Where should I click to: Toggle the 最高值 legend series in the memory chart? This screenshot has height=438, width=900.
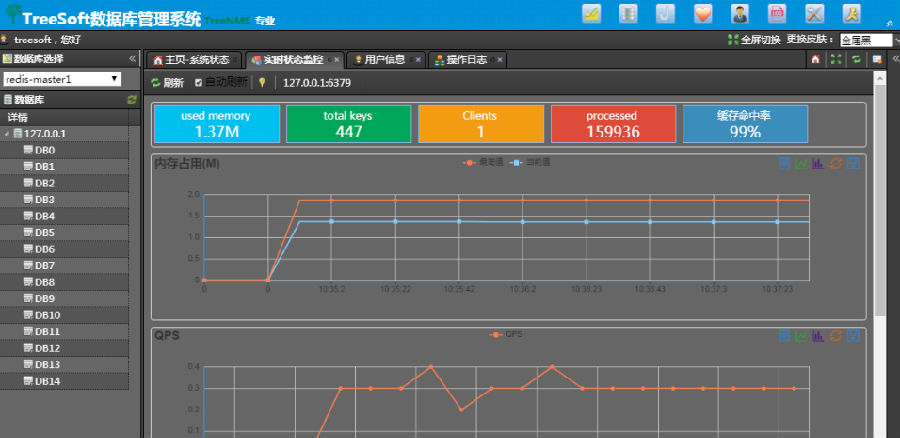(x=483, y=163)
